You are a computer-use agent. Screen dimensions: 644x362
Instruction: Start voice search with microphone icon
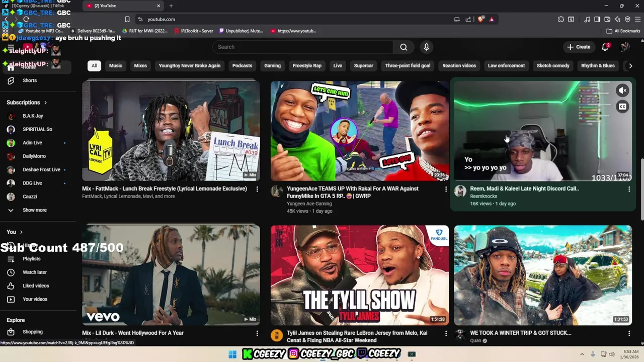[427, 47]
